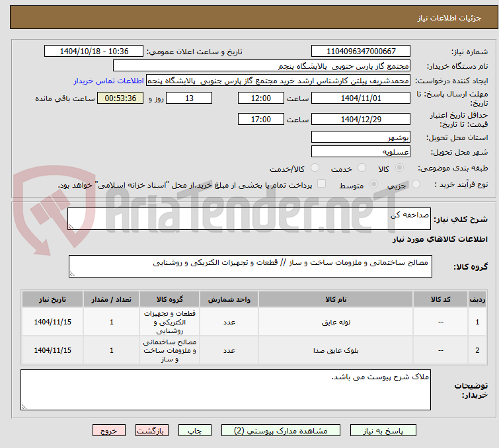Click the section title اطلاعات کالاهای مورد نیاز
Viewport: 499px width, 448px height.
[440, 239]
